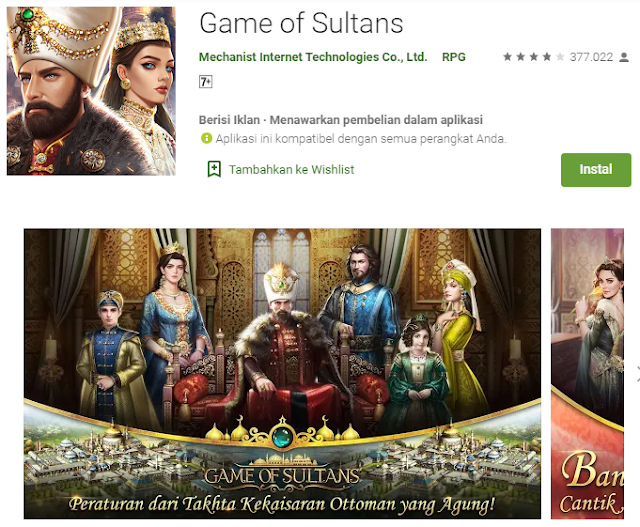The image size is (640, 527).
Task: Click the green Instal button
Action: (596, 170)
